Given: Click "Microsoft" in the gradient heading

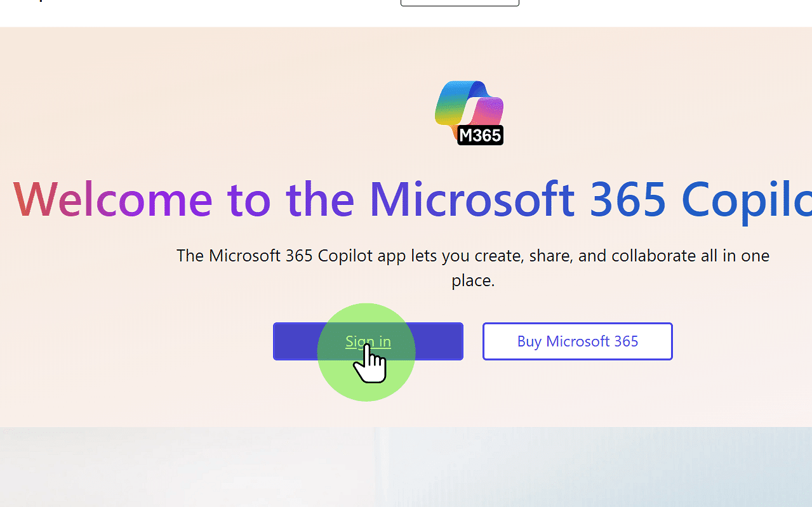Looking at the screenshot, I should [472, 199].
